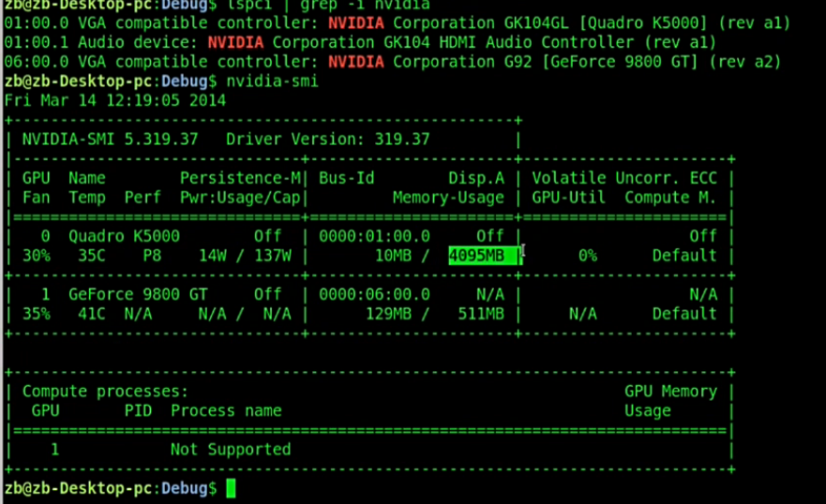Click the Driver Version: 319.37 text
The width and height of the screenshot is (826, 504).
coord(327,140)
